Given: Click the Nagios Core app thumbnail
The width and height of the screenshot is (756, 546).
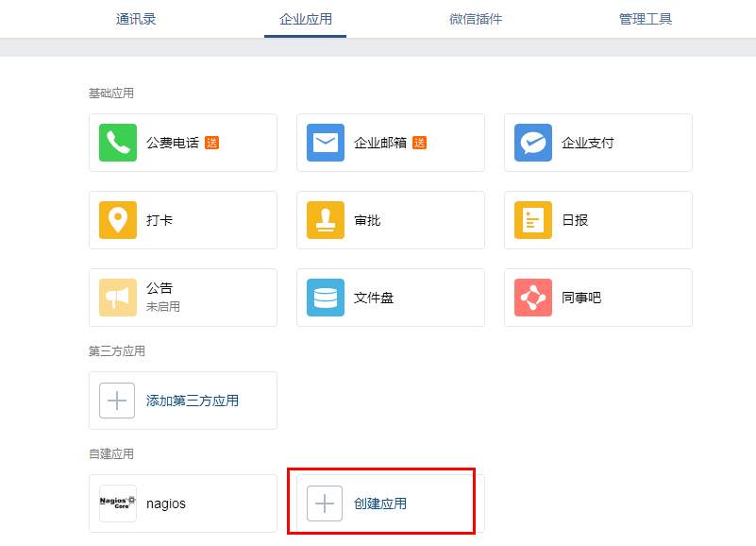Looking at the screenshot, I should pos(118,503).
